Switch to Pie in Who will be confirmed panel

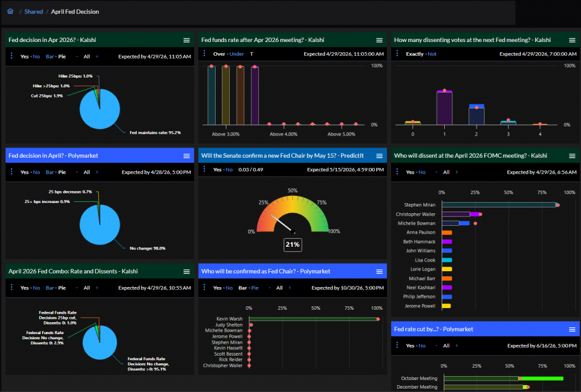pyautogui.click(x=254, y=288)
